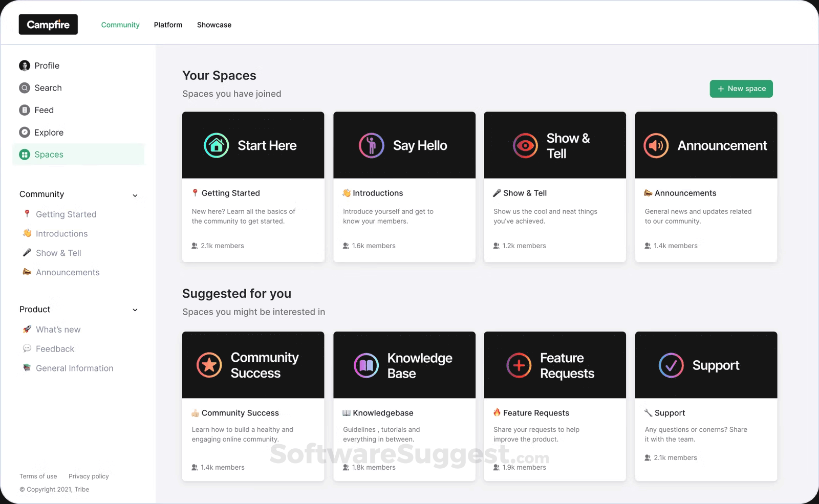Image resolution: width=819 pixels, height=504 pixels.
Task: Click the speaker icon on Announcement card
Action: 656,146
